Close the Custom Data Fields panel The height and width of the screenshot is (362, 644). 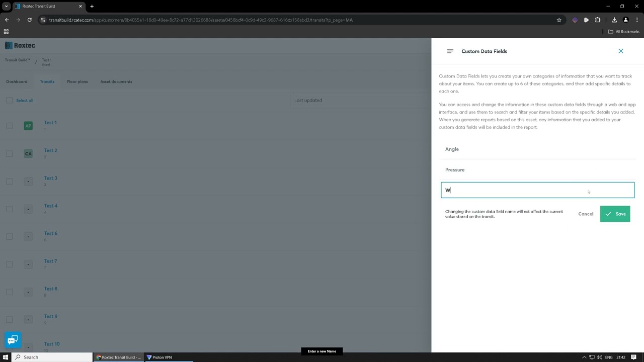[x=620, y=51]
